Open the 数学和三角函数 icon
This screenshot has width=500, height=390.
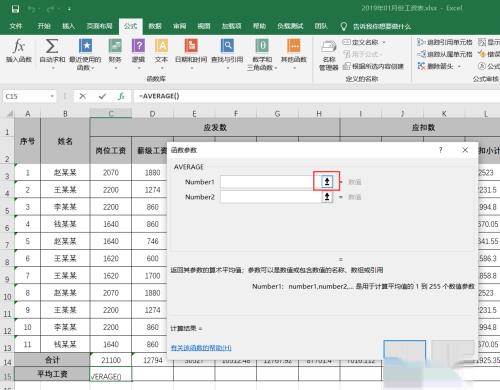[x=262, y=46]
